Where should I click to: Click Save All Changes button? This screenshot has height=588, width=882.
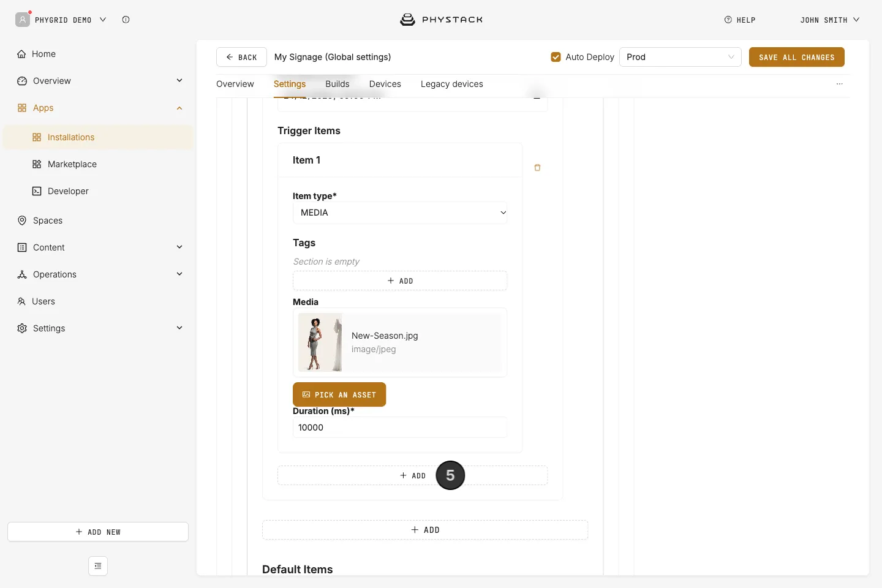796,57
